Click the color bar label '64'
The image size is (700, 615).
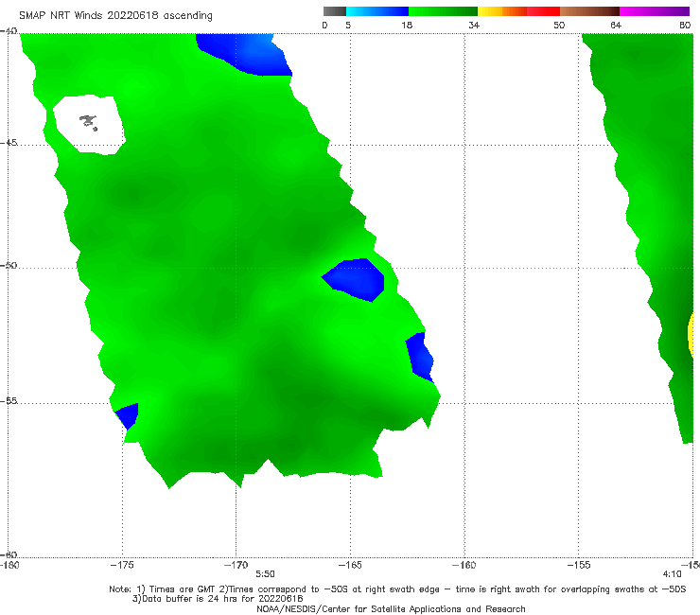(x=616, y=25)
